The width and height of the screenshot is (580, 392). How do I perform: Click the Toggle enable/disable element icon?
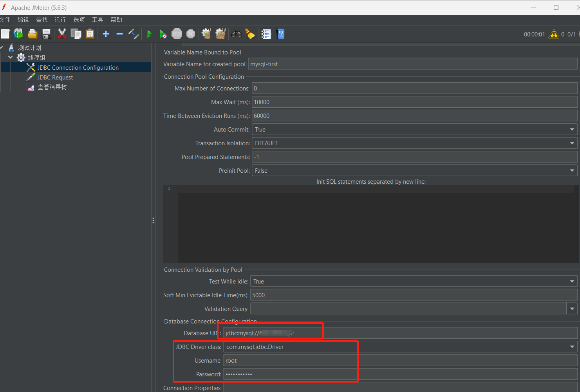point(134,34)
